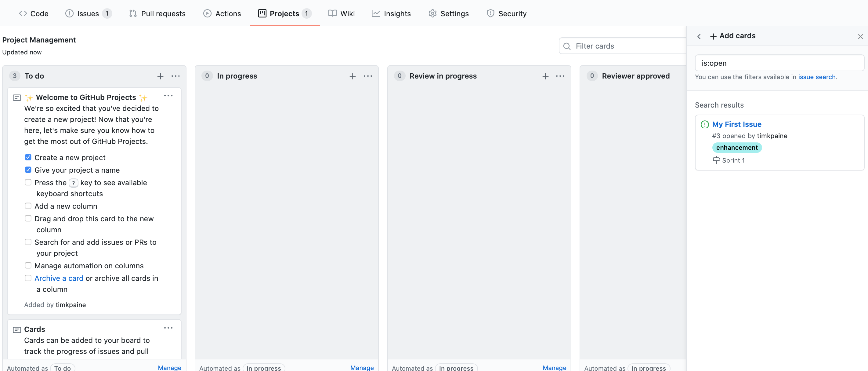Add a card to To do column
Viewport: 868px width, 371px height.
[161, 76]
